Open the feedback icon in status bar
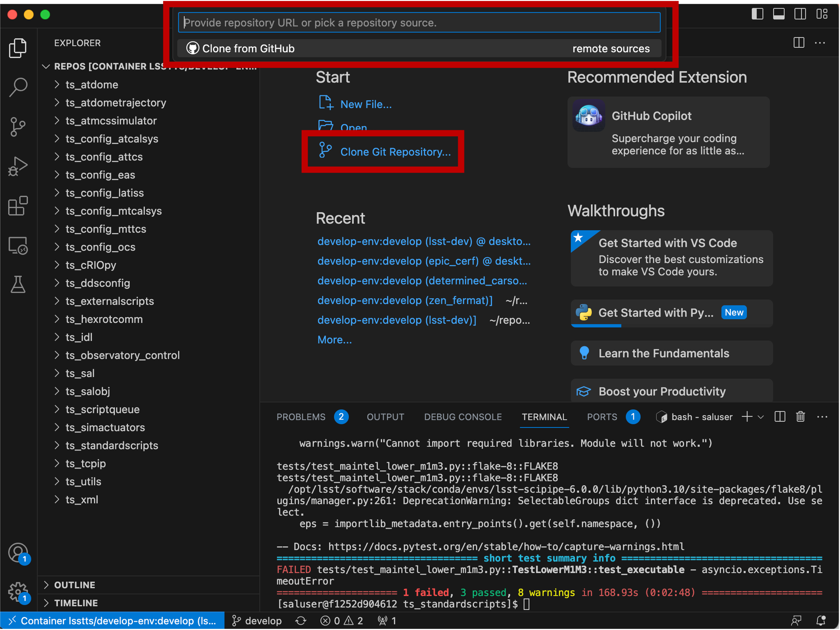This screenshot has height=630, width=840. click(x=797, y=621)
